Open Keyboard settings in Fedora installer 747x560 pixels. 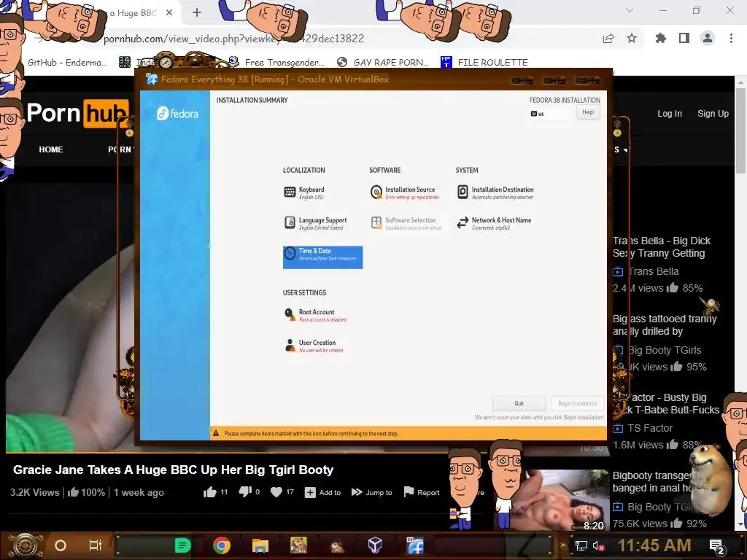tap(305, 192)
